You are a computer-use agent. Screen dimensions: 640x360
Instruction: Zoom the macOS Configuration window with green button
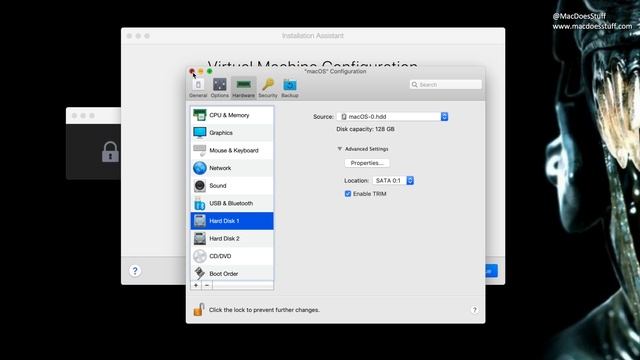[x=209, y=71]
